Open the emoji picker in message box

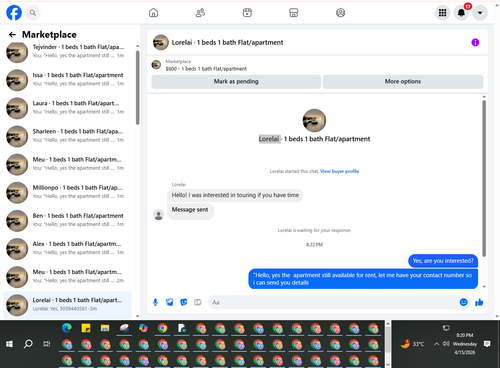pos(463,302)
